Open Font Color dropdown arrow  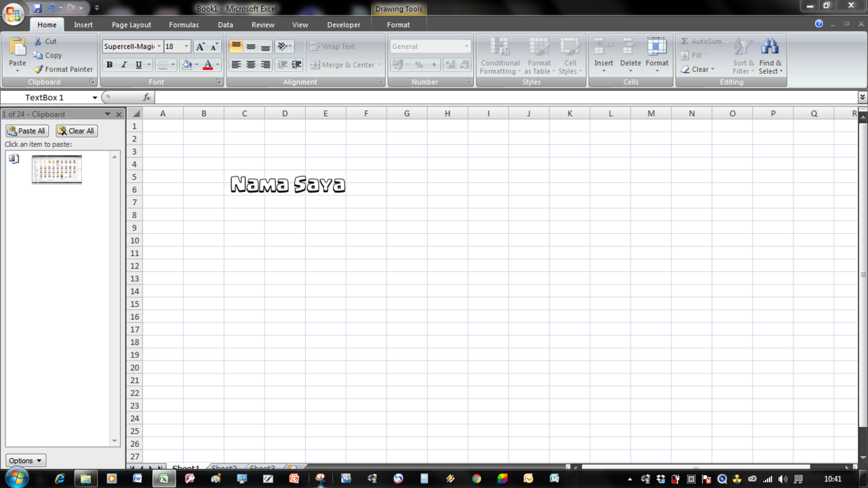(218, 65)
